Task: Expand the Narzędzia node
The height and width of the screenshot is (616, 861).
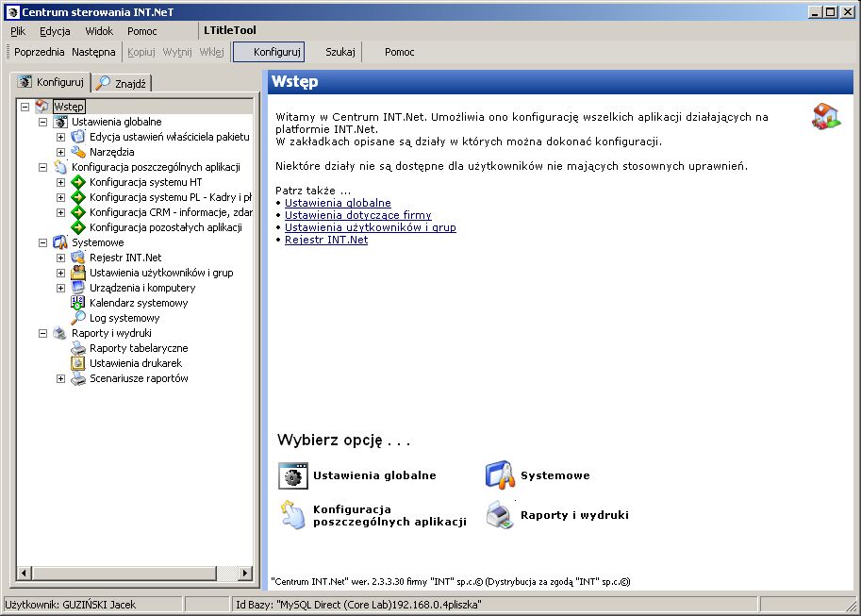Action: pos(61,152)
